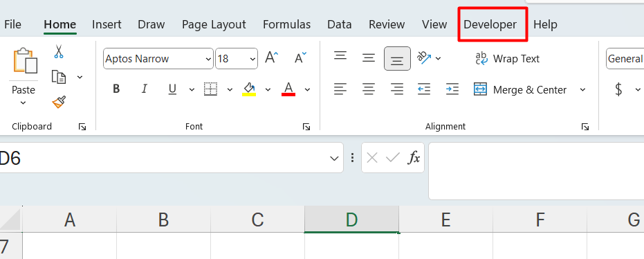
Task: Select the Home tab
Action: (60, 24)
